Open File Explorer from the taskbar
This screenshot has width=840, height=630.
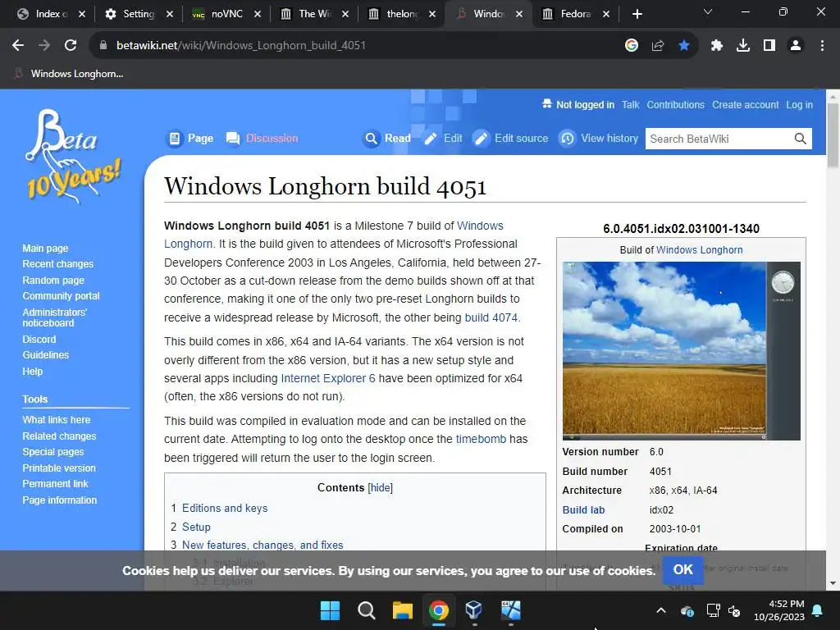pyautogui.click(x=402, y=610)
